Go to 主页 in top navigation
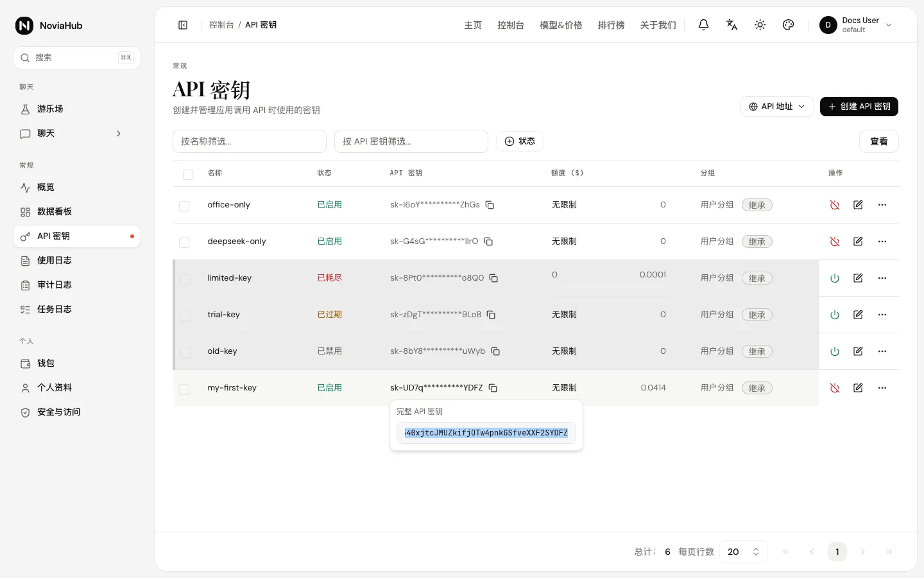 473,25
